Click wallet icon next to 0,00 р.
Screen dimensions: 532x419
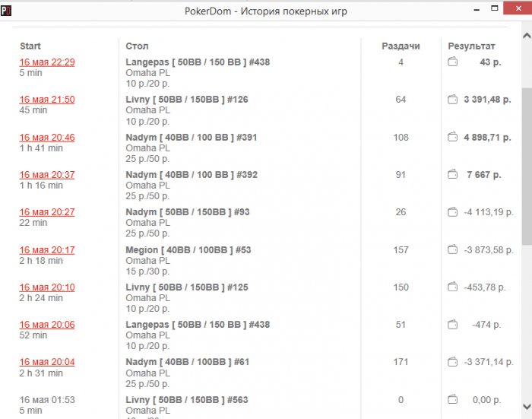point(453,400)
